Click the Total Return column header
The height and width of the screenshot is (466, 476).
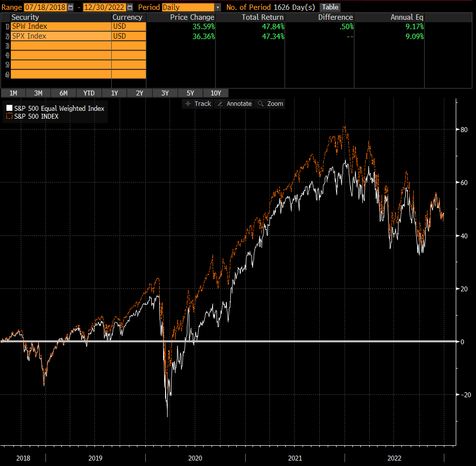[262, 17]
